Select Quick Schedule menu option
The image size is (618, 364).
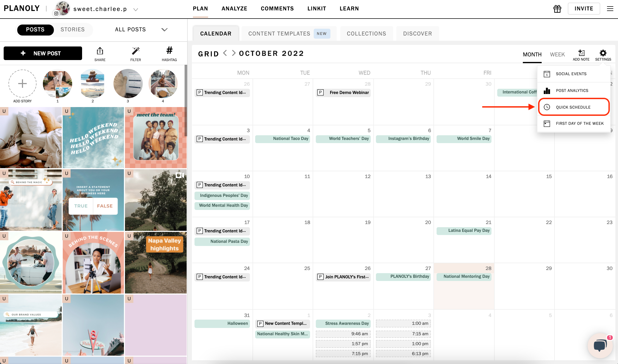[x=574, y=107]
